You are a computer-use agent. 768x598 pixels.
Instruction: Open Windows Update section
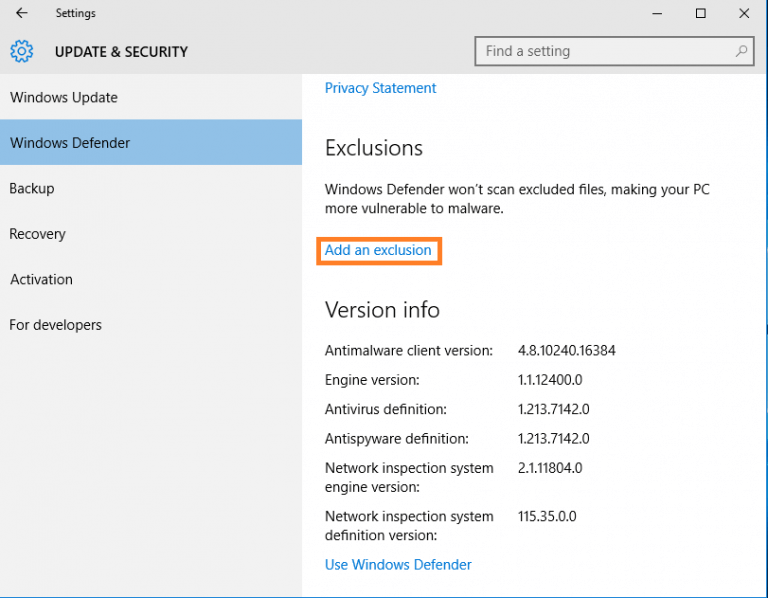pyautogui.click(x=151, y=97)
